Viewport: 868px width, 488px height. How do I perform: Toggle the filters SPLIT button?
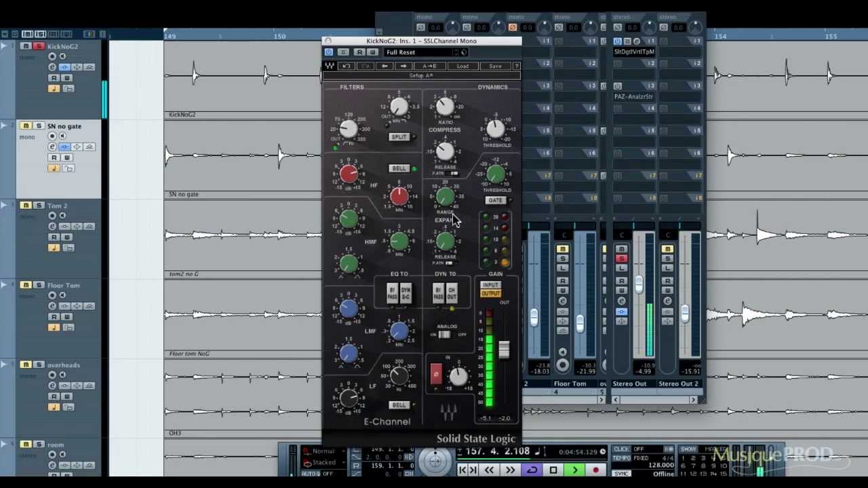[399, 137]
